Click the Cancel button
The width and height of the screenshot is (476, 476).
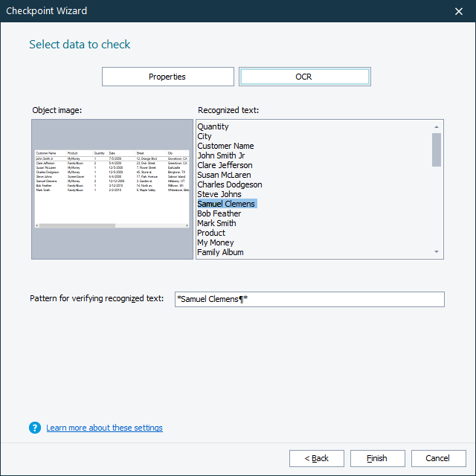[438, 458]
